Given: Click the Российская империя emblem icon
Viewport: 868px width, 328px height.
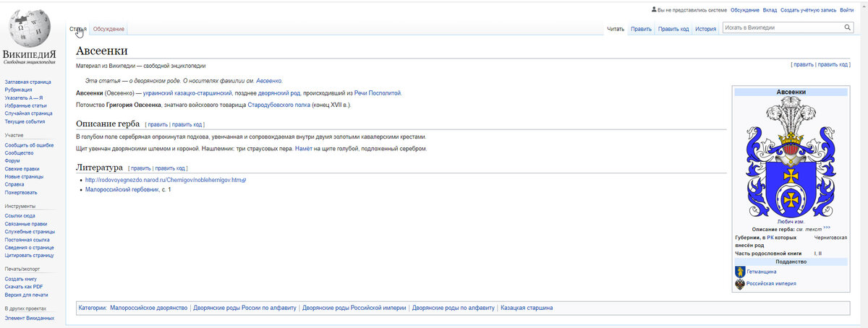Looking at the screenshot, I should (739, 284).
